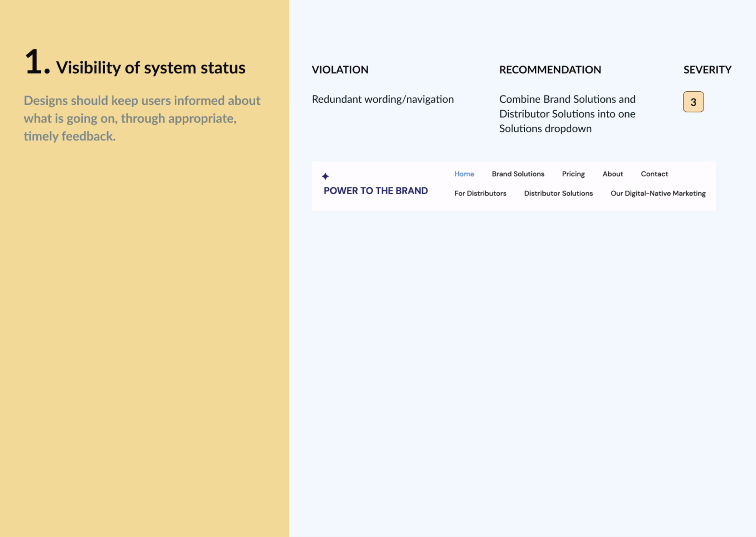Click the heuristic description paragraph
The width and height of the screenshot is (756, 537).
[142, 118]
